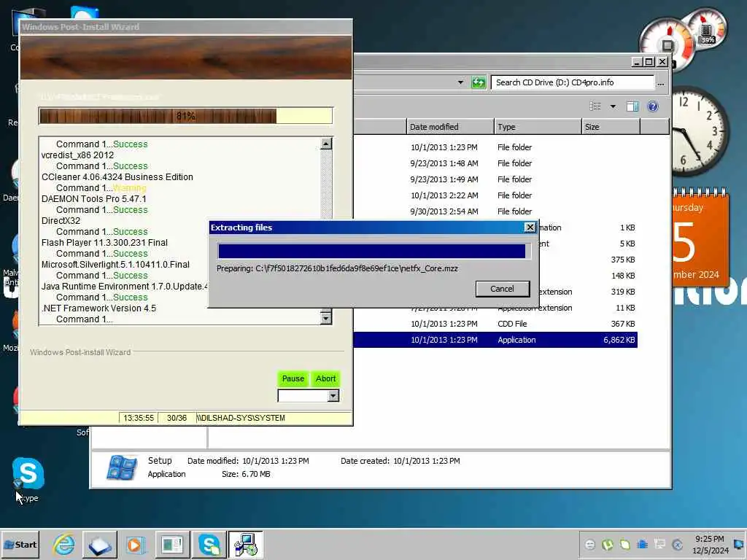Select the folder dated 9/23/2013 1:48 AM
This screenshot has height=560, width=747.
coord(495,163)
